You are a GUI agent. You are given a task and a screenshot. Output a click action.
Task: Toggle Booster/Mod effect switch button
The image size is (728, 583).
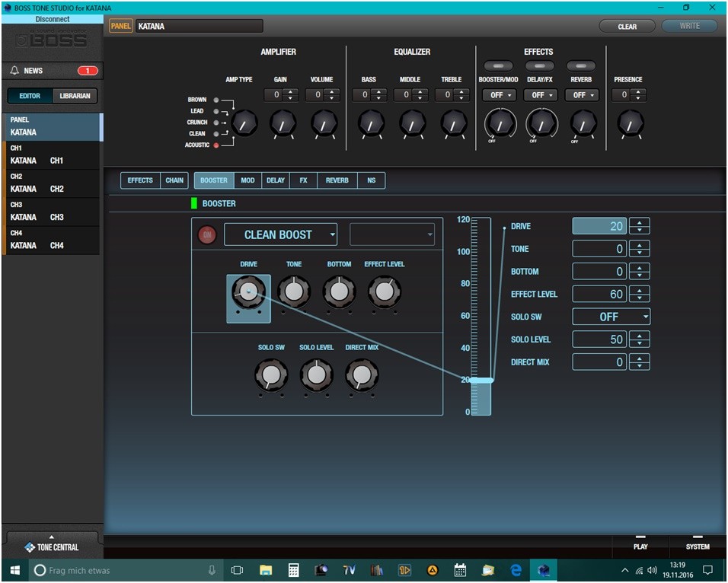coord(498,66)
